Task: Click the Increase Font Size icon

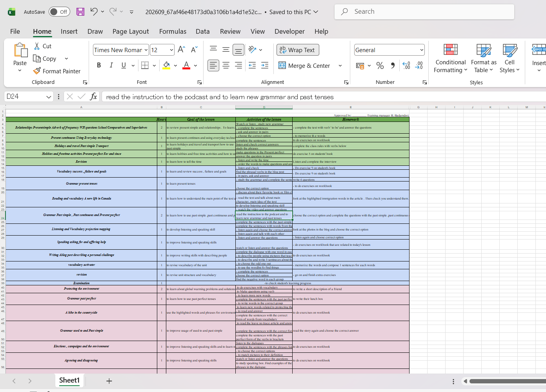Action: (x=181, y=50)
